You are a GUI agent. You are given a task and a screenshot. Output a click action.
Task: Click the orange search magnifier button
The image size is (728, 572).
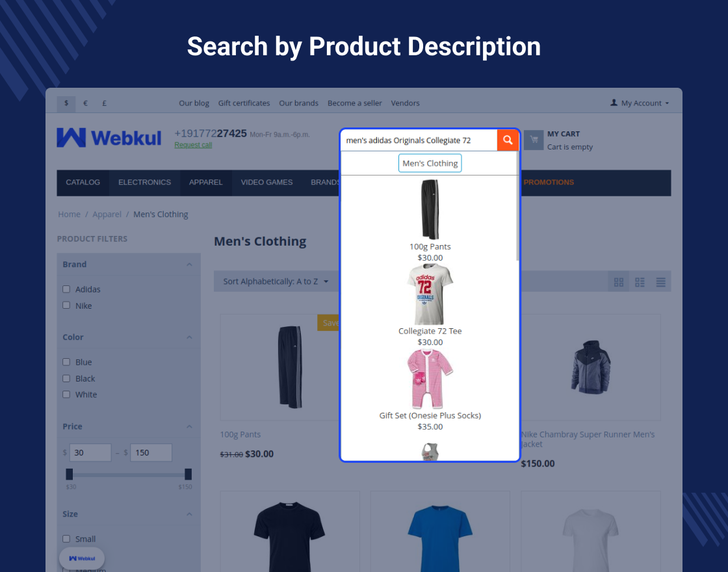(x=508, y=140)
